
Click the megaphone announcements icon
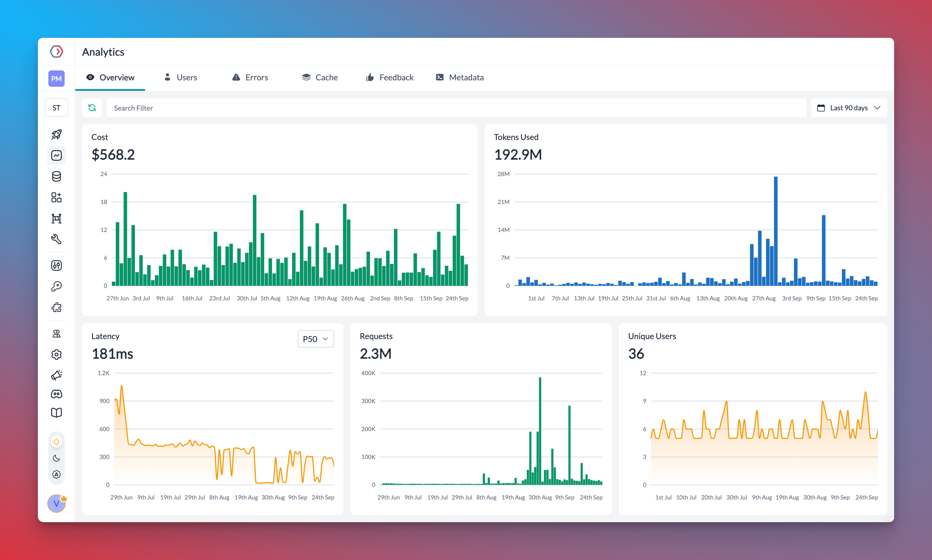point(56,375)
